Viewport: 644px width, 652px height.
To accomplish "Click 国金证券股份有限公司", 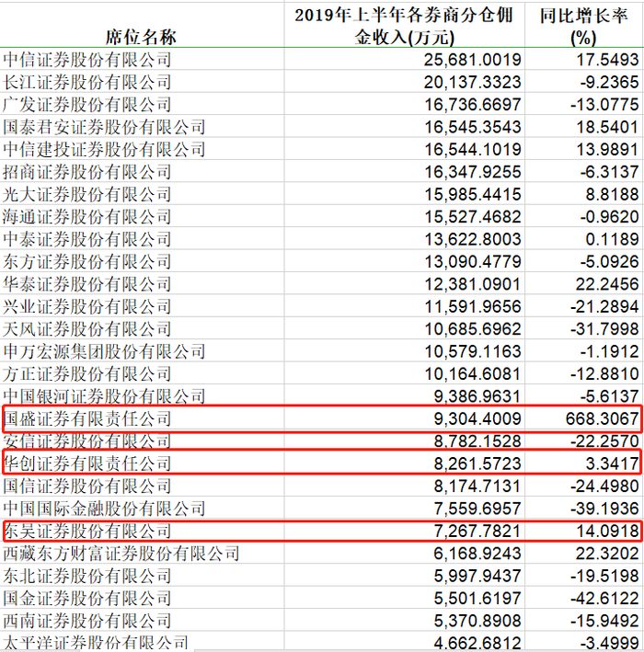I will point(87,599).
